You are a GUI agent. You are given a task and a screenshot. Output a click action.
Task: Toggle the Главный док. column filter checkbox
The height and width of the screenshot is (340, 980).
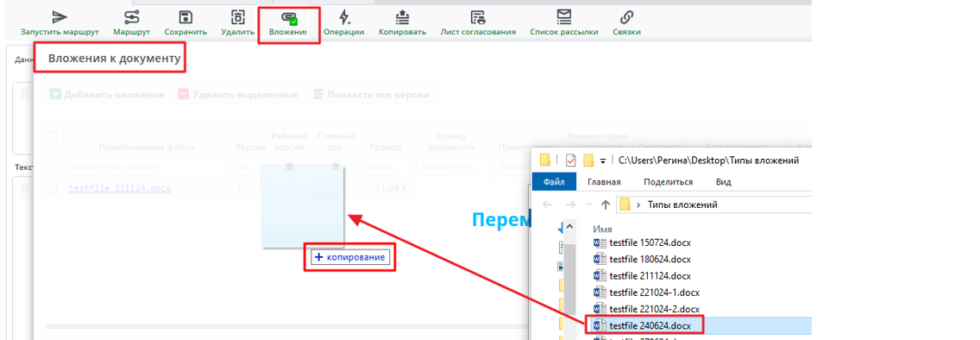point(336,167)
